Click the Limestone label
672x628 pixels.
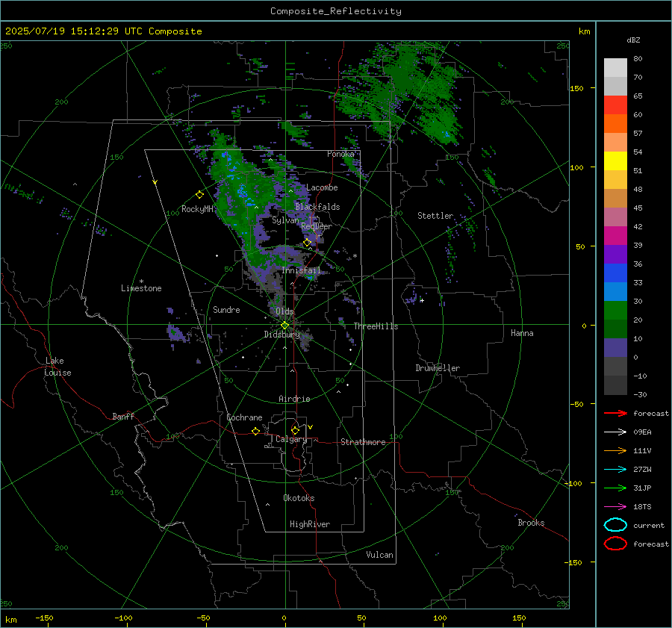[141, 288]
